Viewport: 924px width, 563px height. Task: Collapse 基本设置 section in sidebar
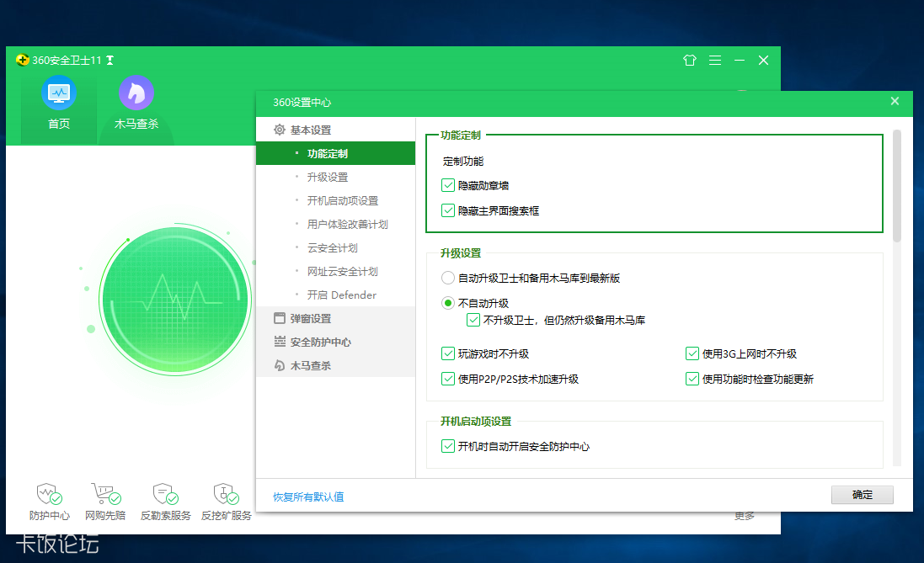click(310, 130)
